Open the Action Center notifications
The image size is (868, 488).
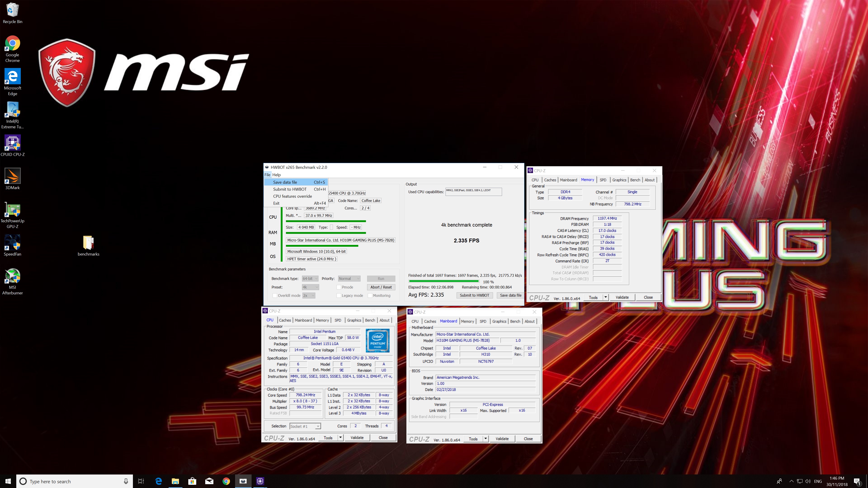858,481
